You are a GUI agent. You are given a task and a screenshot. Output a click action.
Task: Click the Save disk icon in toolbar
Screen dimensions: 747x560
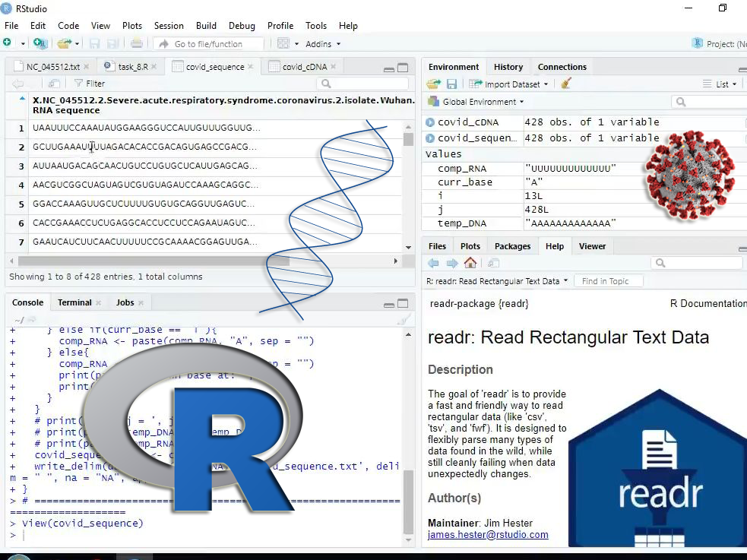tap(94, 44)
